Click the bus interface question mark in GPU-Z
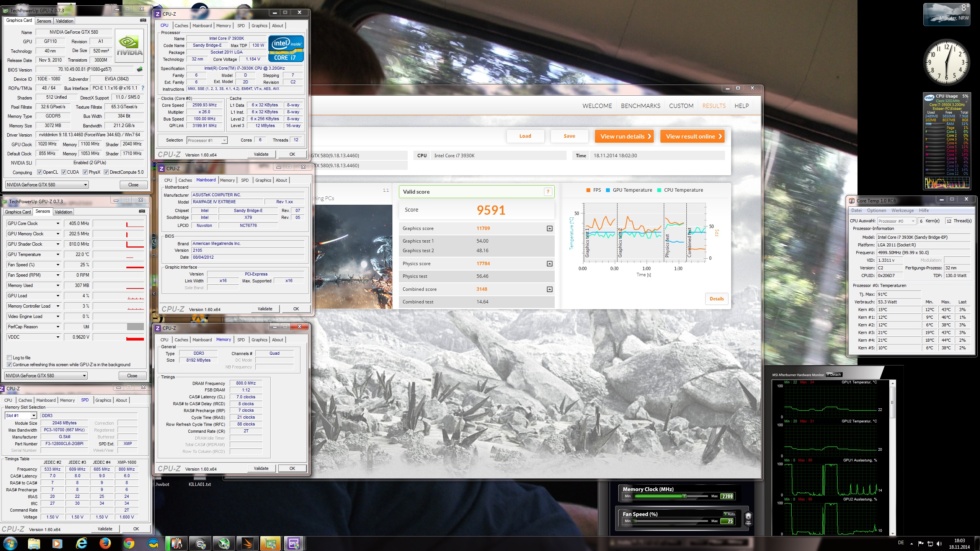The height and width of the screenshot is (551, 980). 143,88
